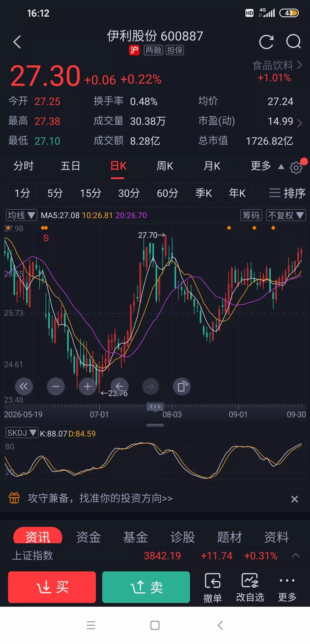The image size is (310, 644).
Task: Open 撤单 cancel order icon
Action: pyautogui.click(x=212, y=588)
